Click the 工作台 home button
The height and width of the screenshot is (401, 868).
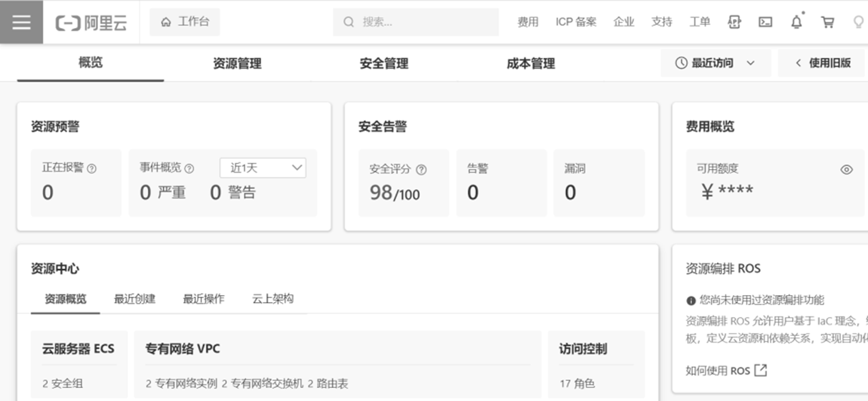tap(185, 22)
